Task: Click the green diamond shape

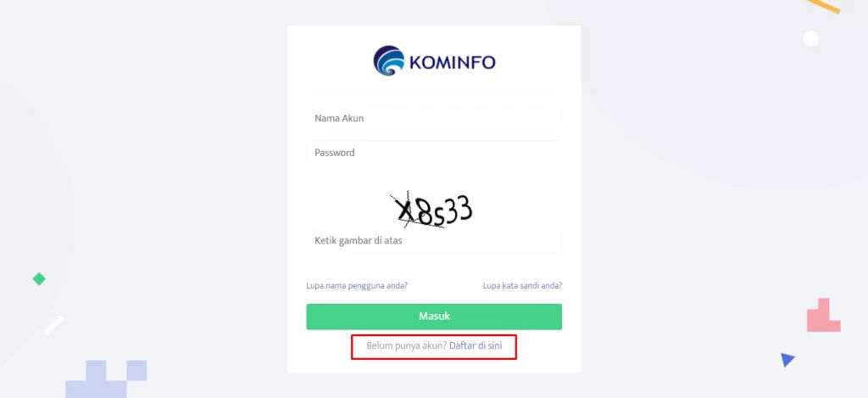Action: pyautogui.click(x=39, y=279)
